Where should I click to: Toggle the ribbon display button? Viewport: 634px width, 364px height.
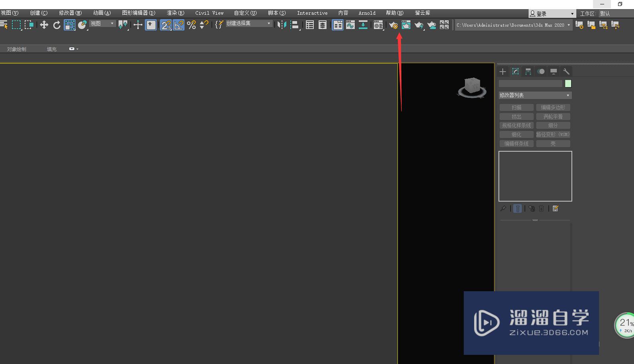(x=338, y=25)
